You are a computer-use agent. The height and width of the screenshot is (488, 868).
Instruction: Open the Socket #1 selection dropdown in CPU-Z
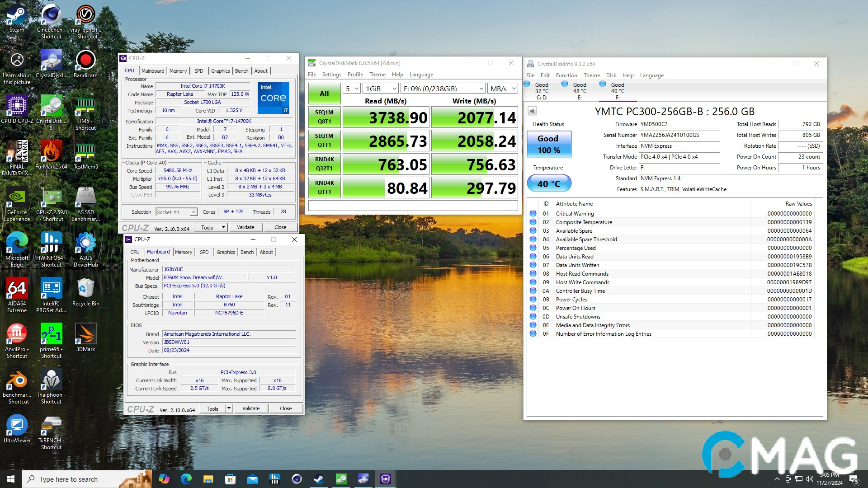194,212
